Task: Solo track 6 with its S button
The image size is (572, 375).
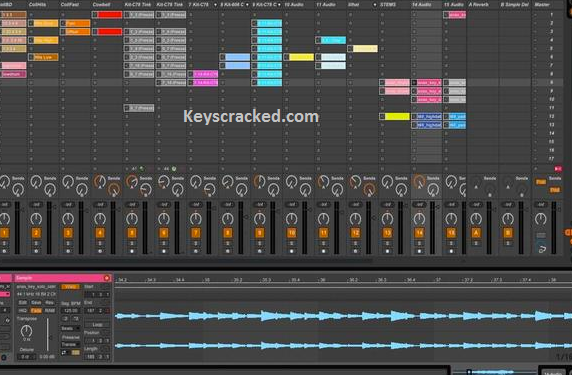Action: (164, 243)
